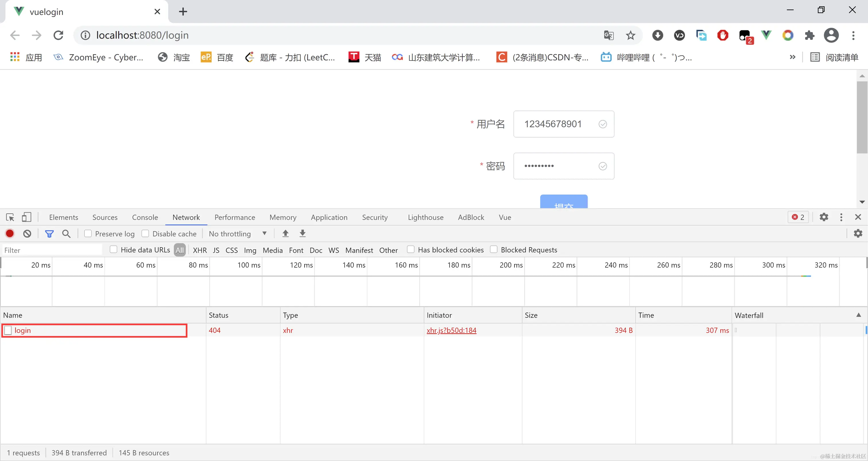
Task: Click the network Filter text box
Action: click(52, 250)
